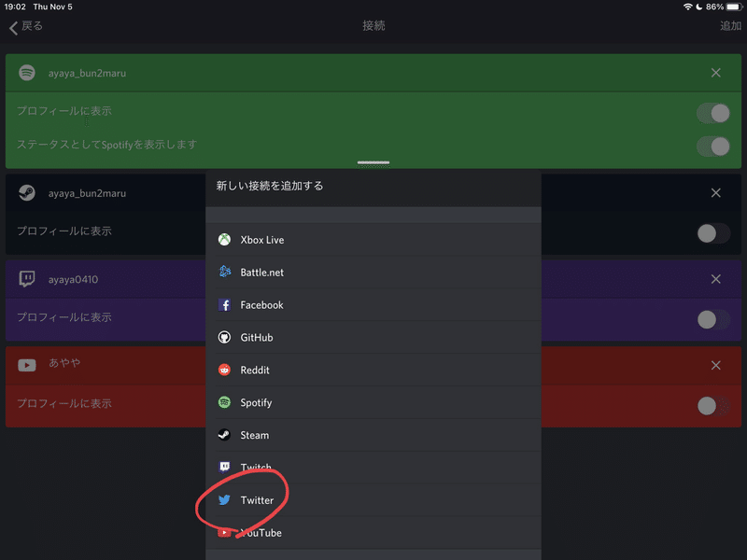Click the 新しい接続を追加する sheet title
The image size is (747, 560).
pyautogui.click(x=270, y=186)
